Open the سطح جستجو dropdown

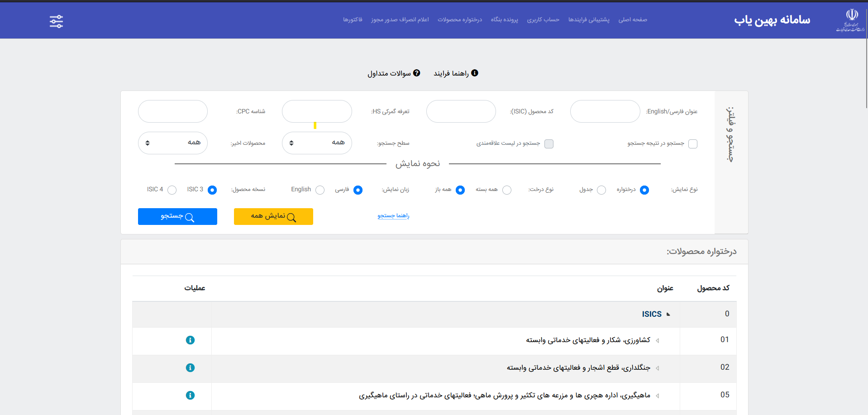tap(317, 143)
